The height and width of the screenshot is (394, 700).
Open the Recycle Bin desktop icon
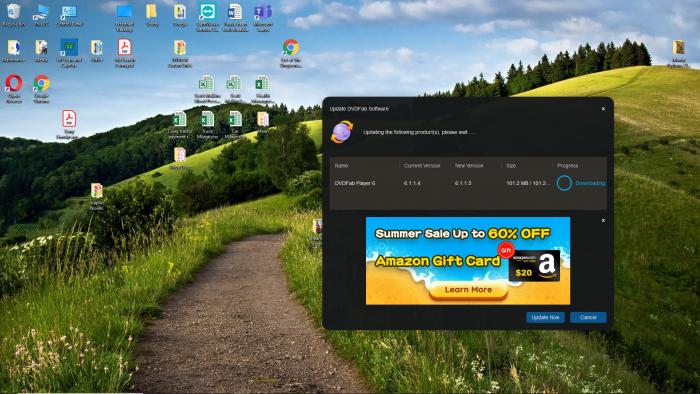tap(13, 14)
